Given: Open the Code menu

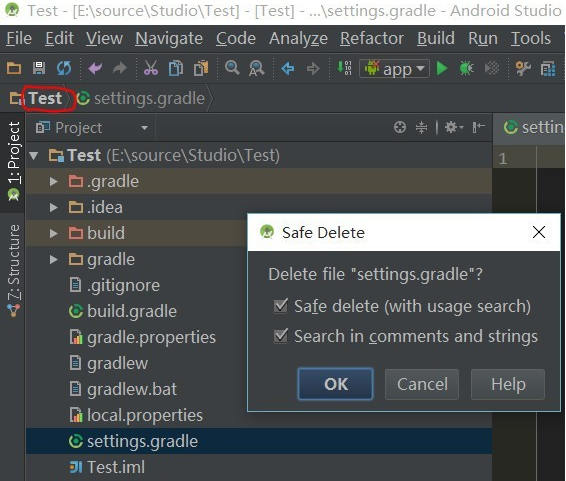Looking at the screenshot, I should point(236,38).
